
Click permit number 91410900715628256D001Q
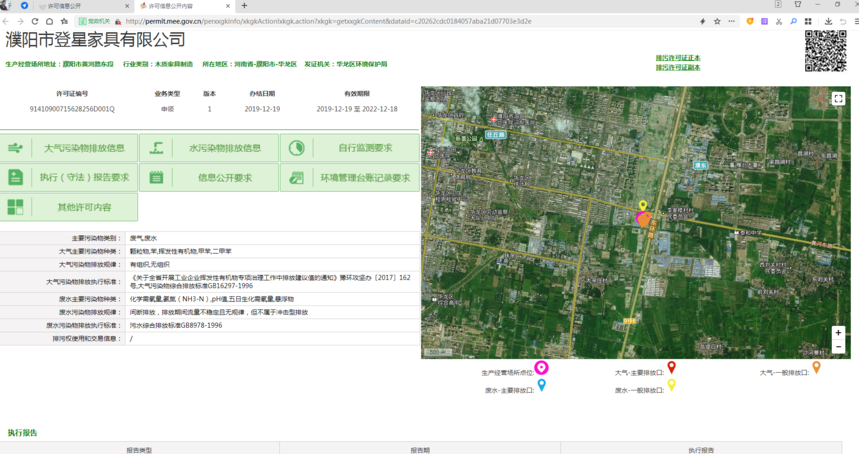pos(72,109)
